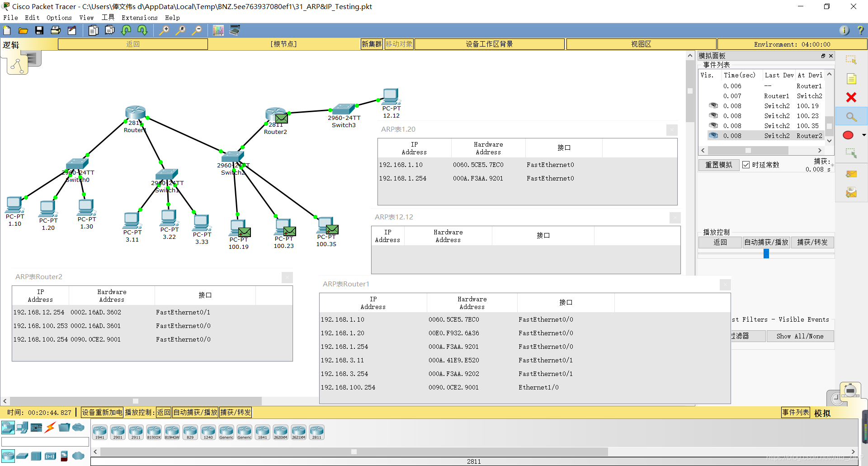Add a Complex PDU envelope
The image size is (868, 466).
click(851, 193)
